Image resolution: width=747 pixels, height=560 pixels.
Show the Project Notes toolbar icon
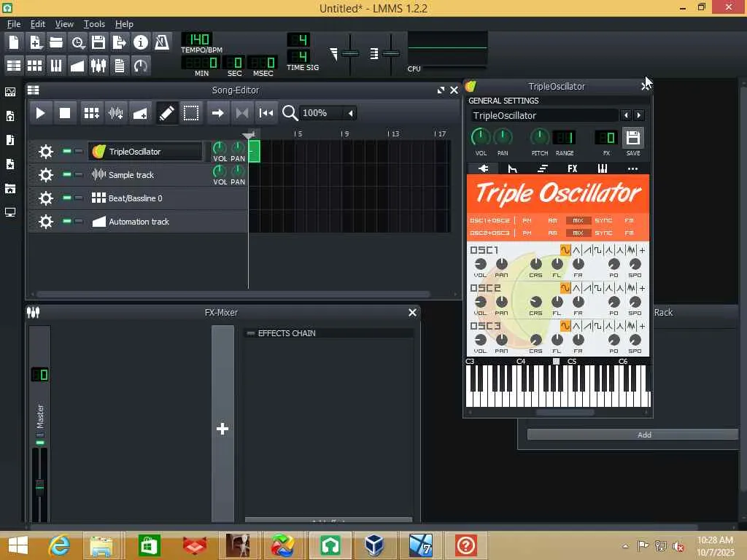click(x=120, y=65)
